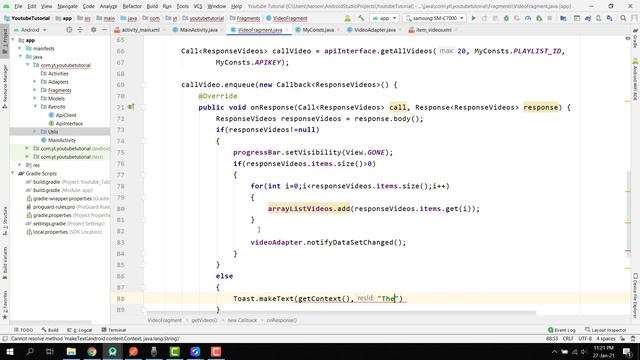Open Windows Start menu

[9, 351]
